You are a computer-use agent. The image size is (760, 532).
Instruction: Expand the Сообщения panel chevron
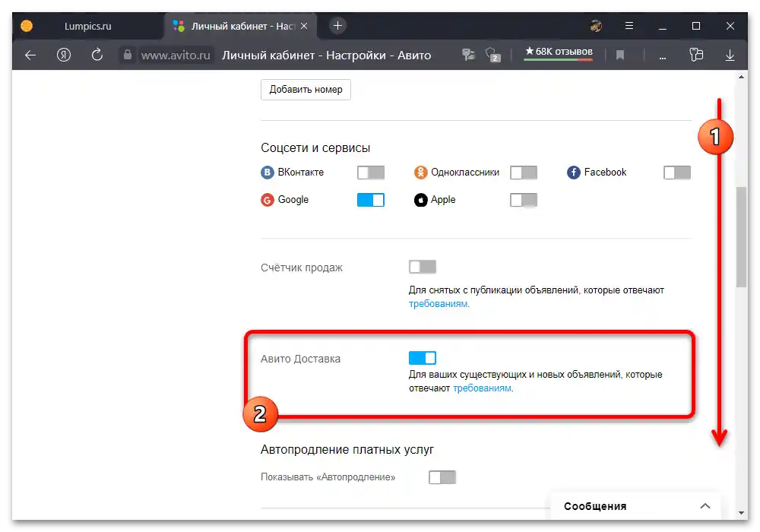[705, 506]
